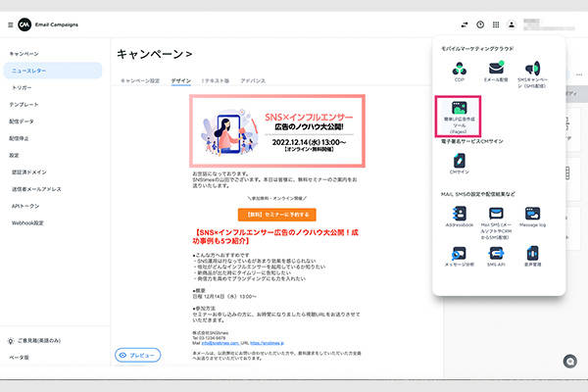This screenshot has width=588, height=392.
Task: Open ご意見箱 feedback link
Action: (x=39, y=342)
